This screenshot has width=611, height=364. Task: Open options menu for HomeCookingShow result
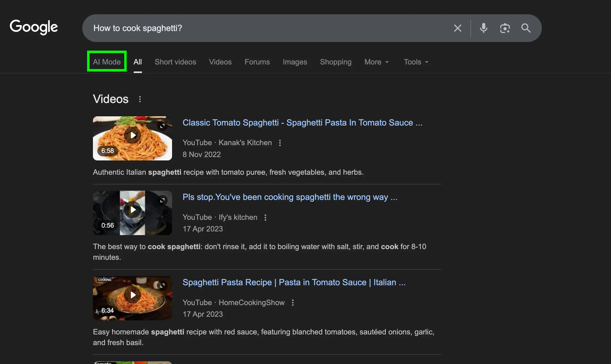(292, 302)
